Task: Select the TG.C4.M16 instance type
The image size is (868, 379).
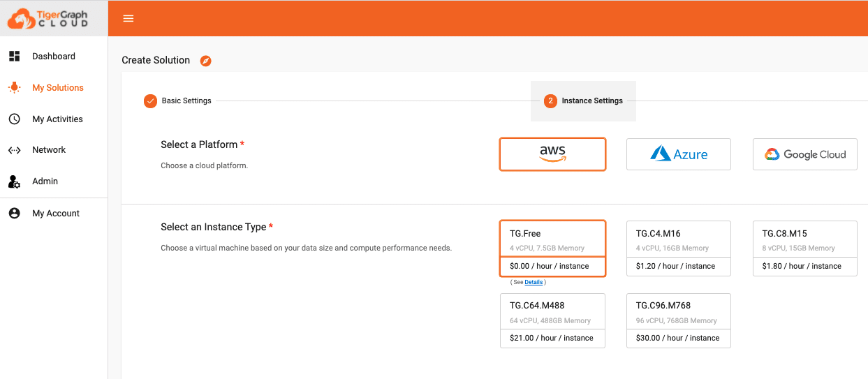Action: click(679, 248)
